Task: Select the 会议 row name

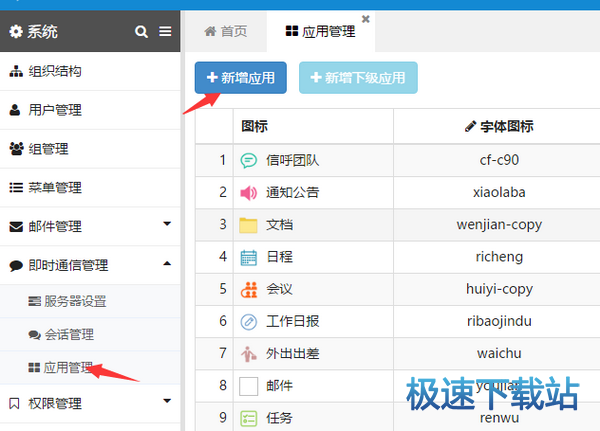Action: (x=280, y=289)
